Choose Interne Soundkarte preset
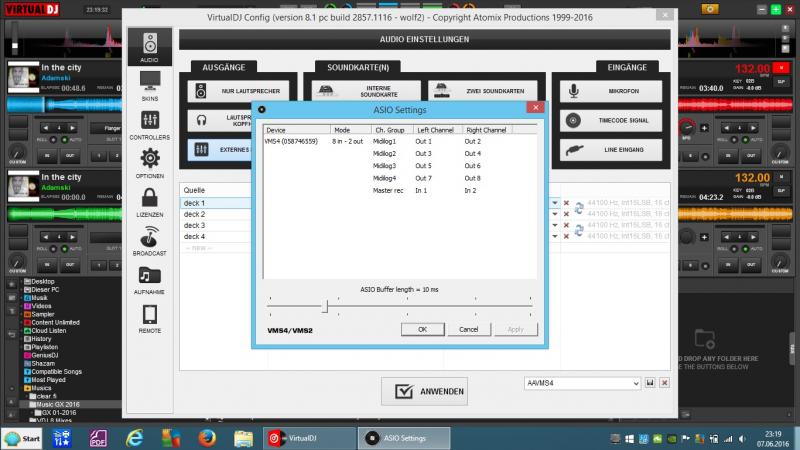The image size is (800, 450). [x=366, y=91]
